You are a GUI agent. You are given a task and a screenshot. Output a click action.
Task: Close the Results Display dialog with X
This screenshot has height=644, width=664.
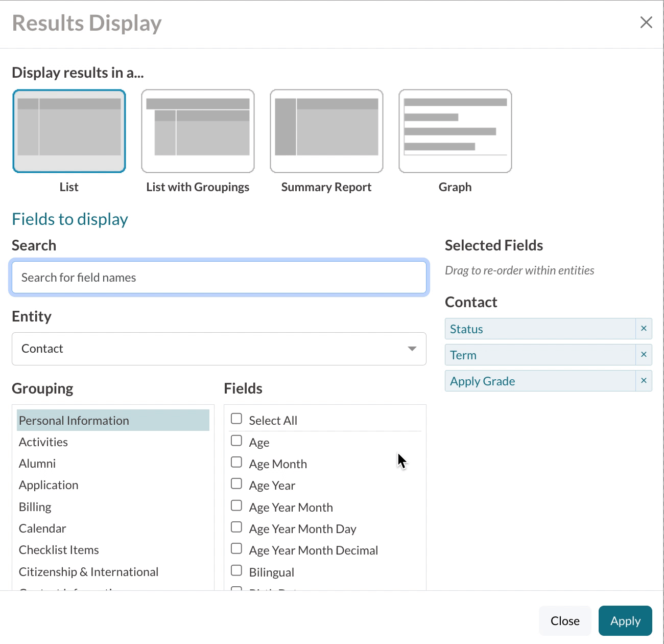(646, 22)
